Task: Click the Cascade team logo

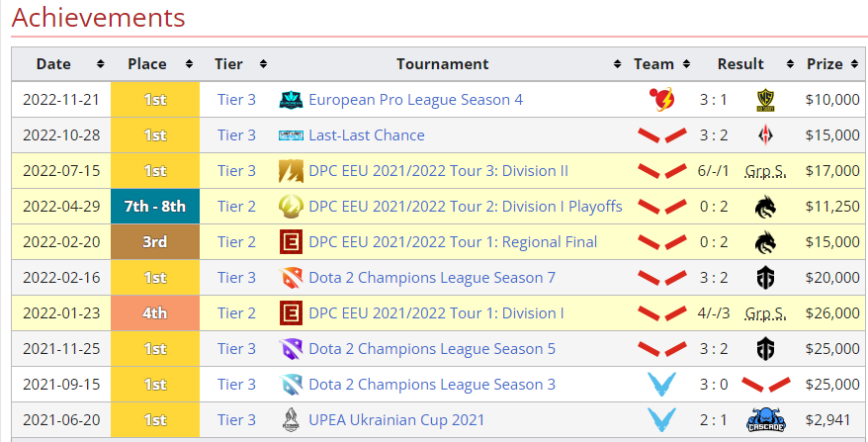Action: click(765, 420)
